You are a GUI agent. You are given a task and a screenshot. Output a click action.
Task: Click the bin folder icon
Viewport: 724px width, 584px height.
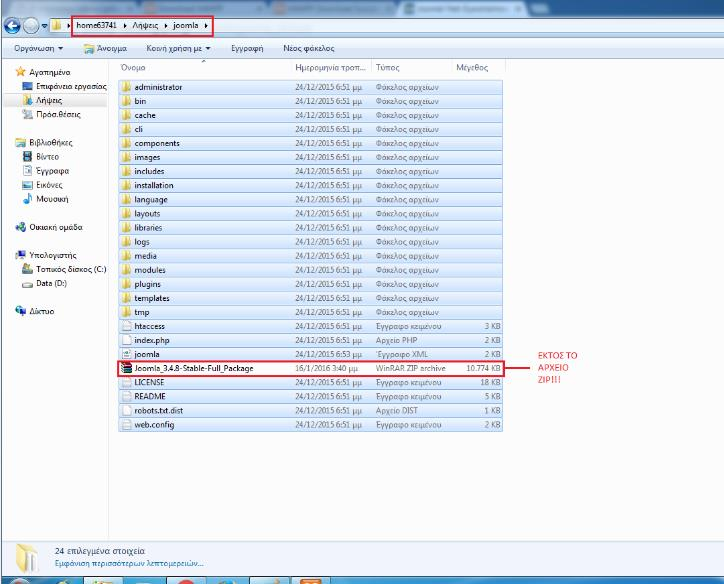127,101
